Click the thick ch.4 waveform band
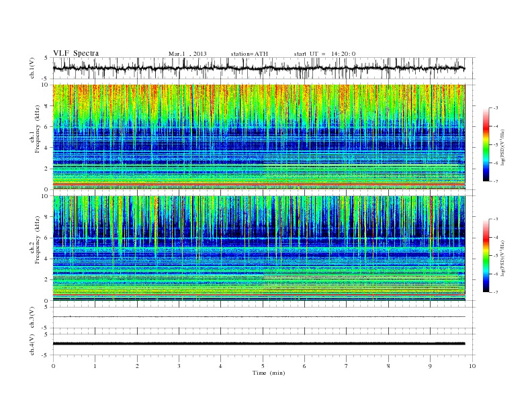This screenshot has height=411, width=532. tap(259, 344)
